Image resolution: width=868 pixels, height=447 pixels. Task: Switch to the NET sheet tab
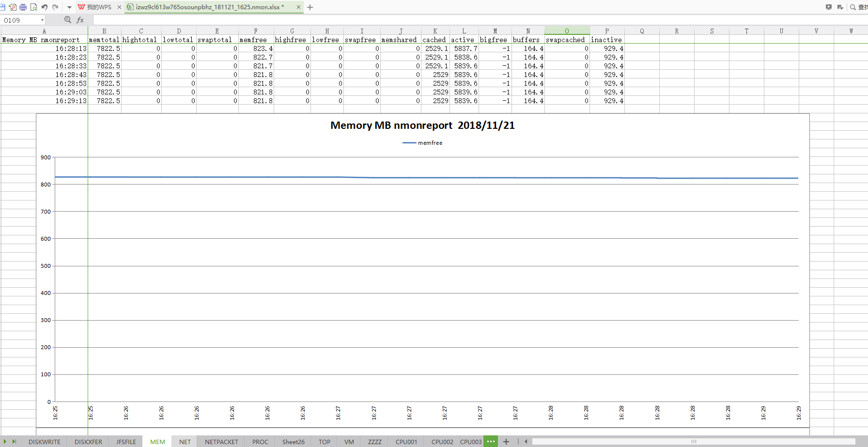(185, 442)
